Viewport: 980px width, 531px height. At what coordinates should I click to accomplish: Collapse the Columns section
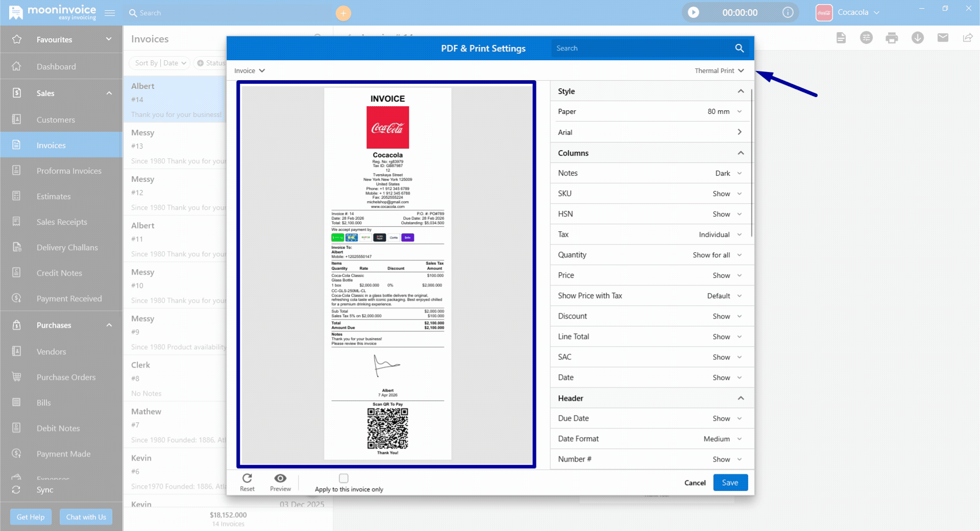point(741,153)
